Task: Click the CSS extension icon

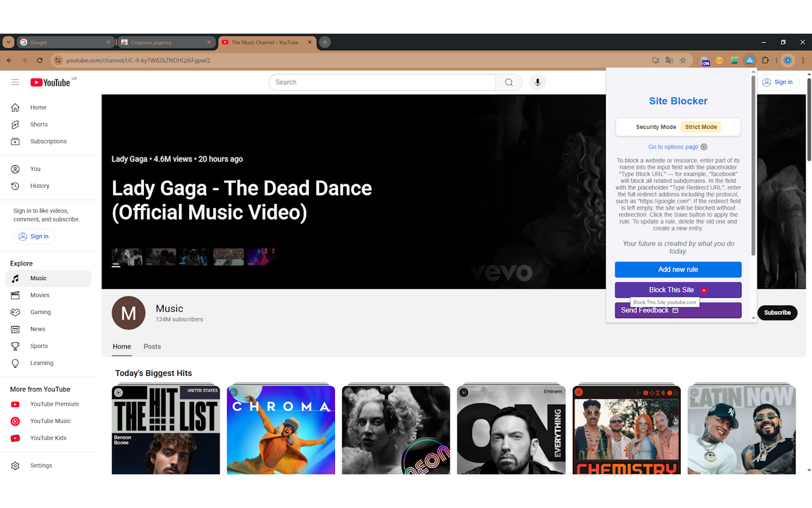Action: pos(735,60)
